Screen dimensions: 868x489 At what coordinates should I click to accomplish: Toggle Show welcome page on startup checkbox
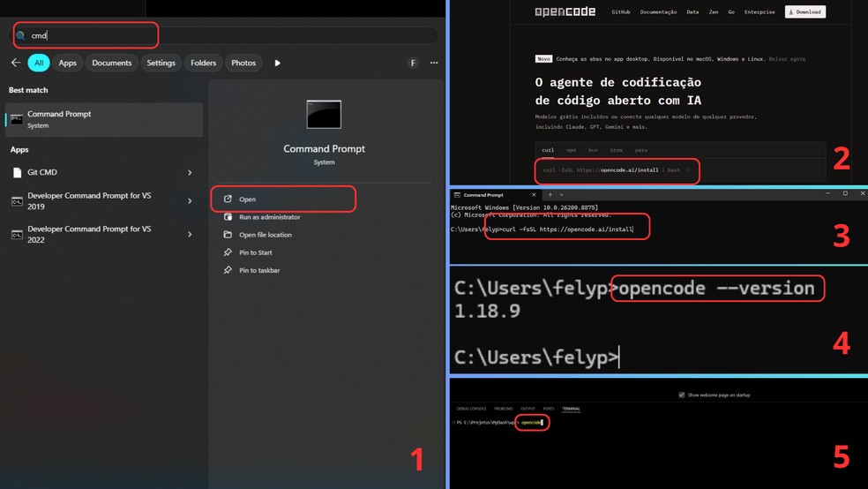coord(682,395)
